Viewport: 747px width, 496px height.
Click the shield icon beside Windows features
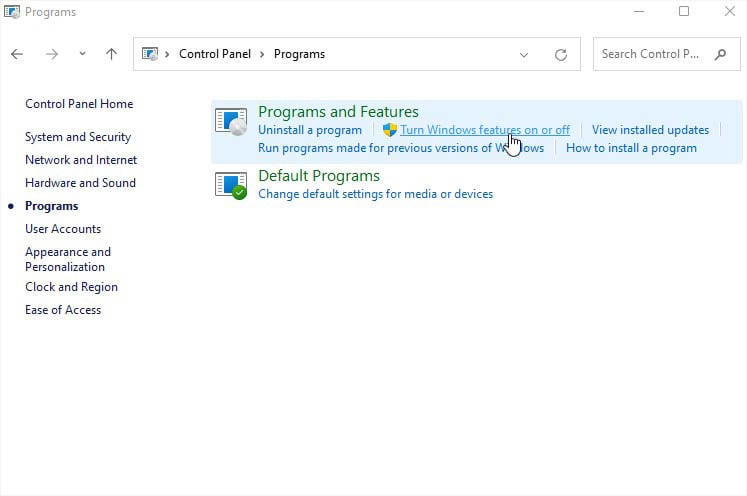click(390, 130)
